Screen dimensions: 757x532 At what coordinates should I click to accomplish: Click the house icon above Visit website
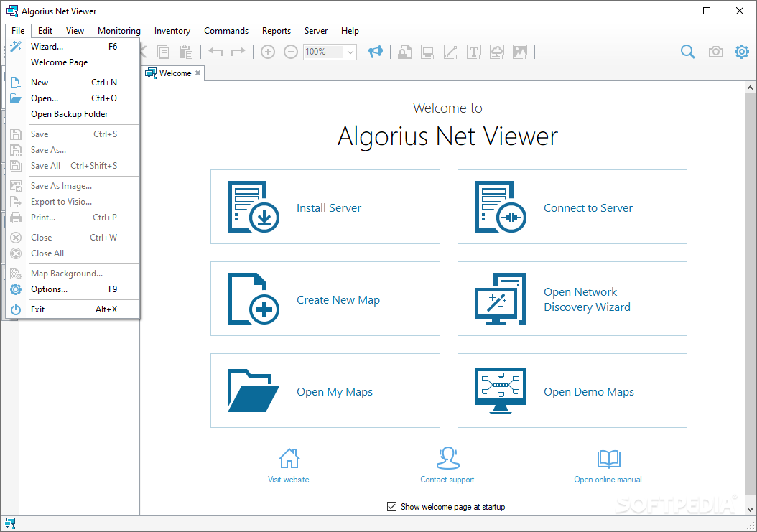[289, 458]
